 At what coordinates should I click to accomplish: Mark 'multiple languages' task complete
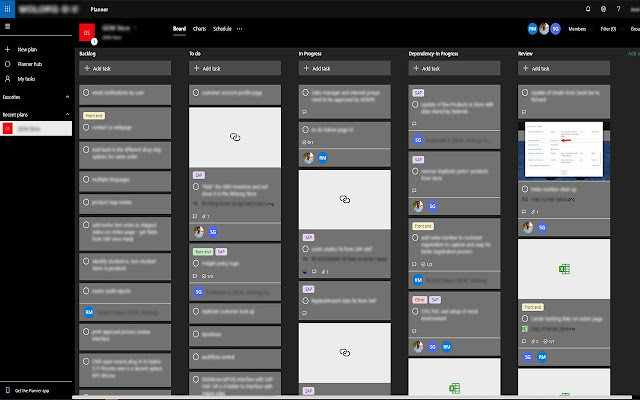coord(86,179)
